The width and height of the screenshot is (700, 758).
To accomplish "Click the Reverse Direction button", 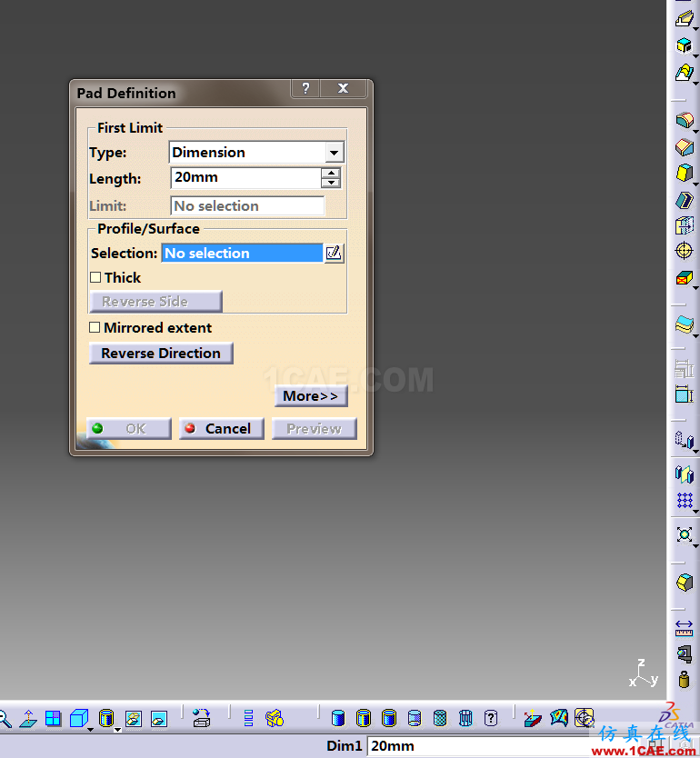I will 161,354.
